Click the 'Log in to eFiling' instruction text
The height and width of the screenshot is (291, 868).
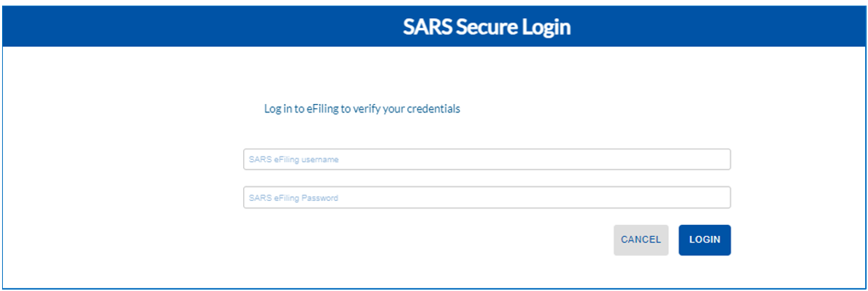pos(361,109)
